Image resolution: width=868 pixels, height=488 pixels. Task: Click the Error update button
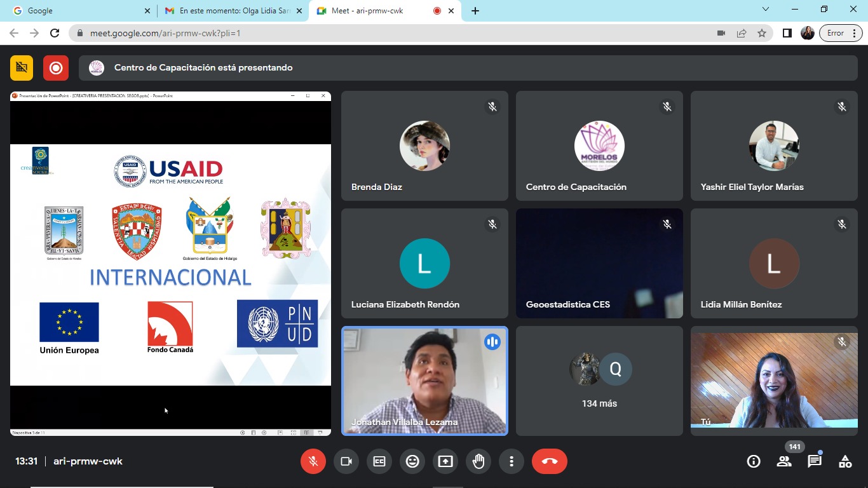(x=840, y=33)
